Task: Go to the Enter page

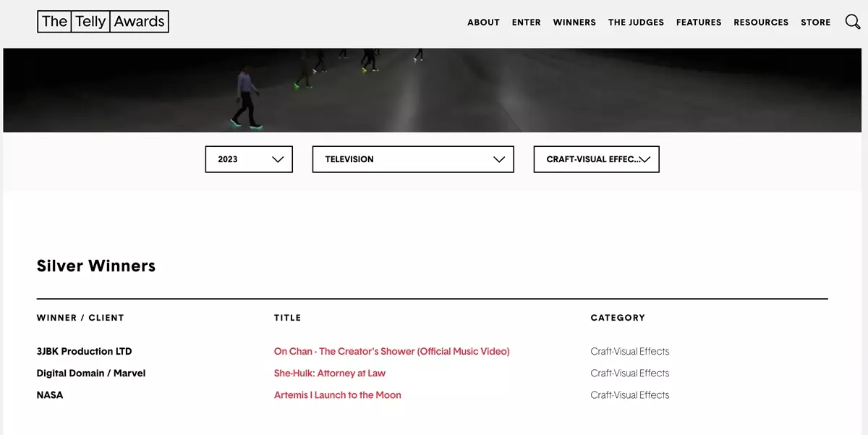Action: (526, 22)
